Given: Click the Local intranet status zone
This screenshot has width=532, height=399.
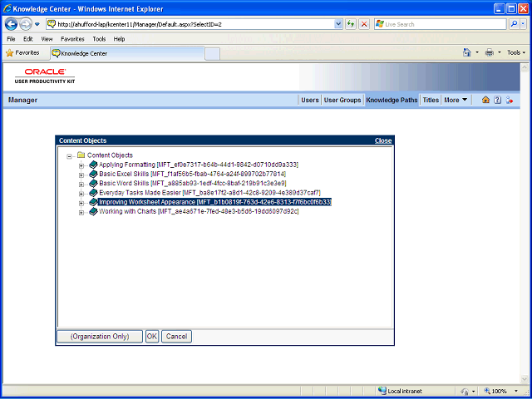Looking at the screenshot, I should [x=401, y=392].
